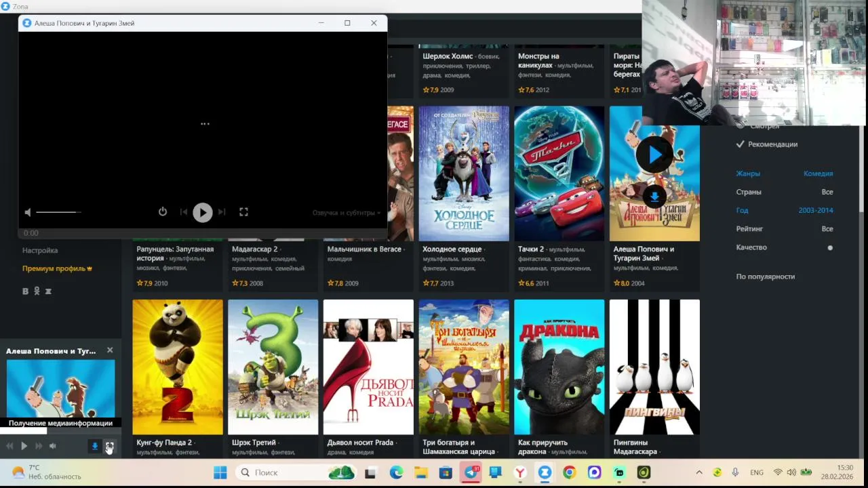Open the Пингвины Мадагаскара poster
The image size is (868, 488).
pos(654,367)
